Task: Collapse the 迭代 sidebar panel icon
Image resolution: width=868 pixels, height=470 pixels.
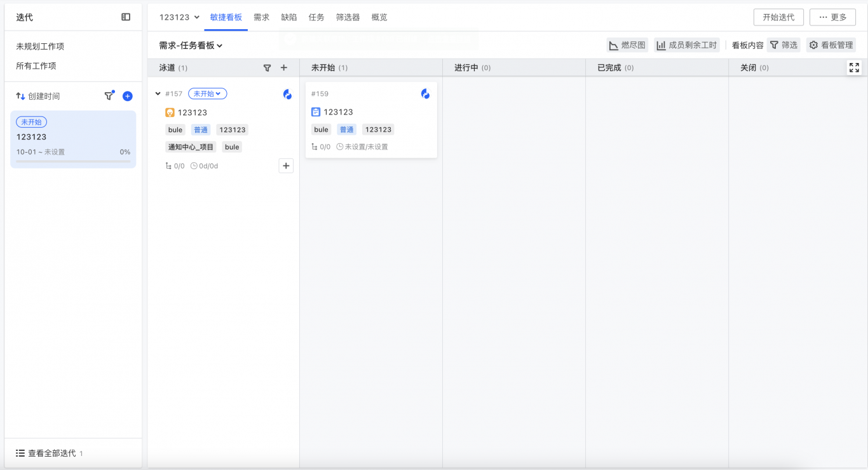Action: pyautogui.click(x=126, y=17)
